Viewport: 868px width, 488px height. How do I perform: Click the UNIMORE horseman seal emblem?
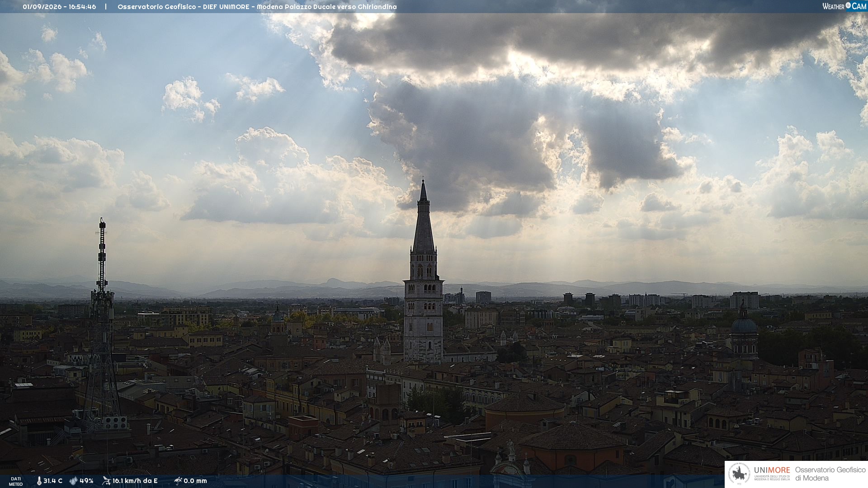click(x=739, y=474)
